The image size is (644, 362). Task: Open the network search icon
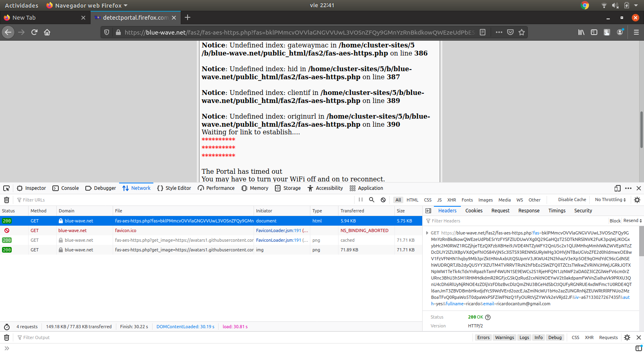click(372, 200)
